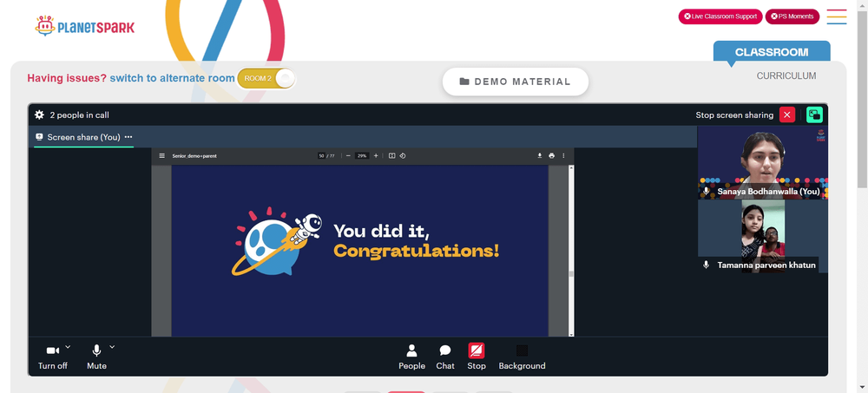Image resolution: width=868 pixels, height=393 pixels.
Task: Expand microphone options chevron
Action: pos(112,347)
